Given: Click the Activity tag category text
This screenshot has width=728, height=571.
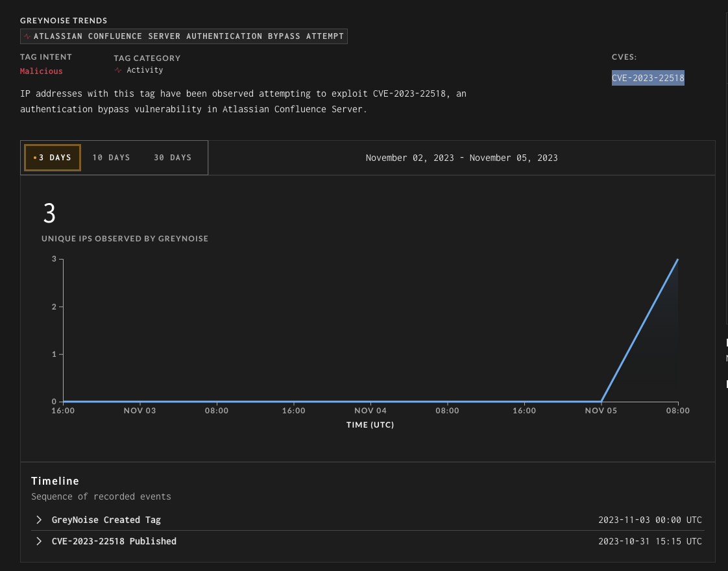Looking at the screenshot, I should (x=145, y=70).
